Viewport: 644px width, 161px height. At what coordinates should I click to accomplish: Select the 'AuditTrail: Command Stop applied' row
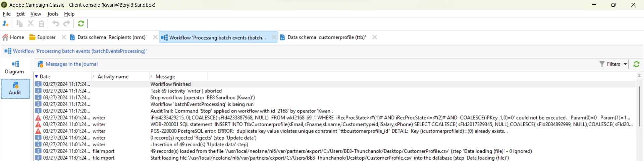click(x=335, y=111)
